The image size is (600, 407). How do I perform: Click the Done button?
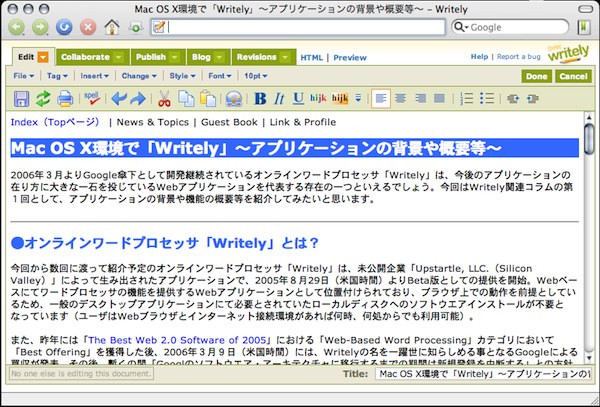point(536,76)
